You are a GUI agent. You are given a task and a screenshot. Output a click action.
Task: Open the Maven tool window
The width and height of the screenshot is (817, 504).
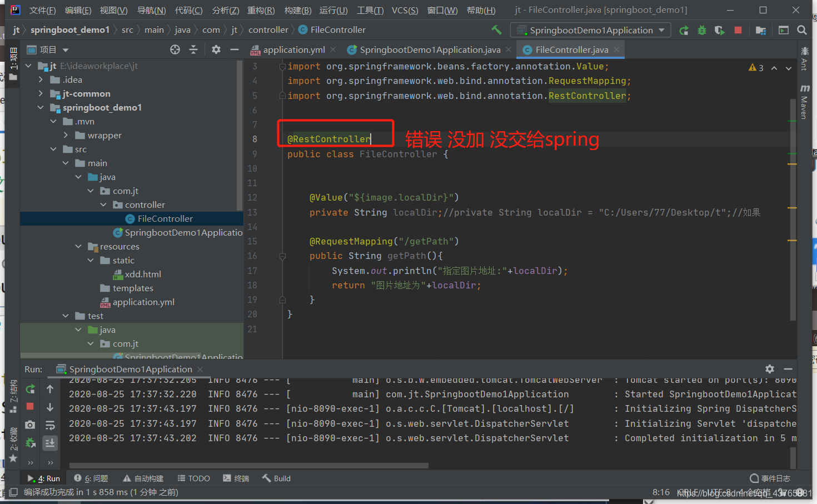[804, 102]
